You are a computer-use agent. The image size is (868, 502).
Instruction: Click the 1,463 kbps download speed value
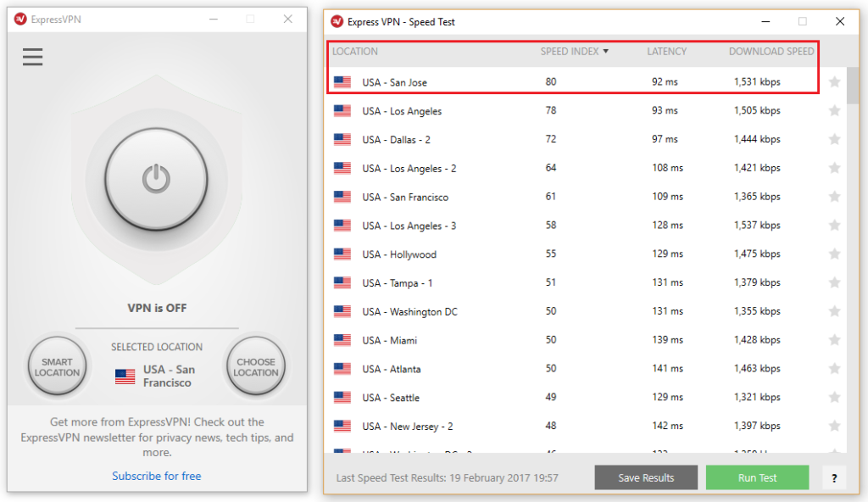757,369
